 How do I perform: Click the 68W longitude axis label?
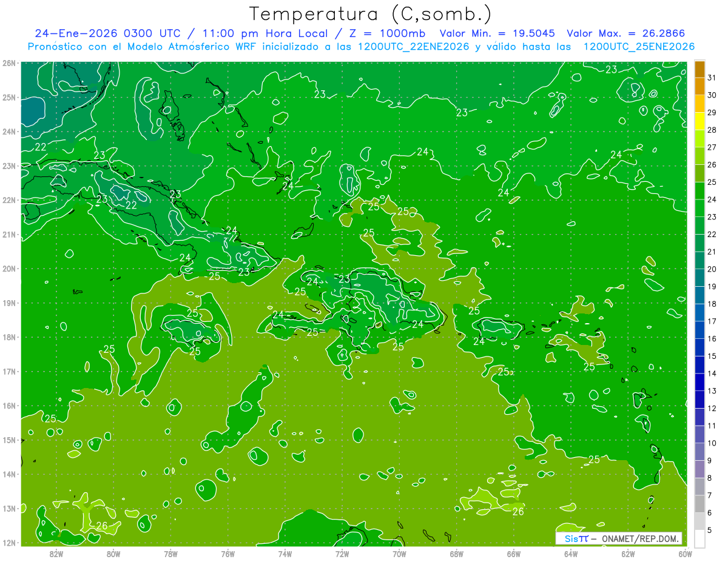pyautogui.click(x=457, y=553)
